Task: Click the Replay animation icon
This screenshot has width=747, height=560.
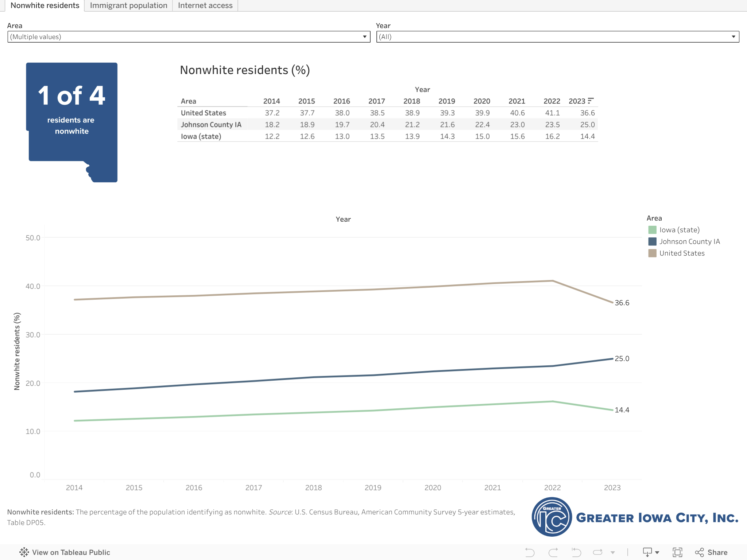Action: (x=598, y=552)
